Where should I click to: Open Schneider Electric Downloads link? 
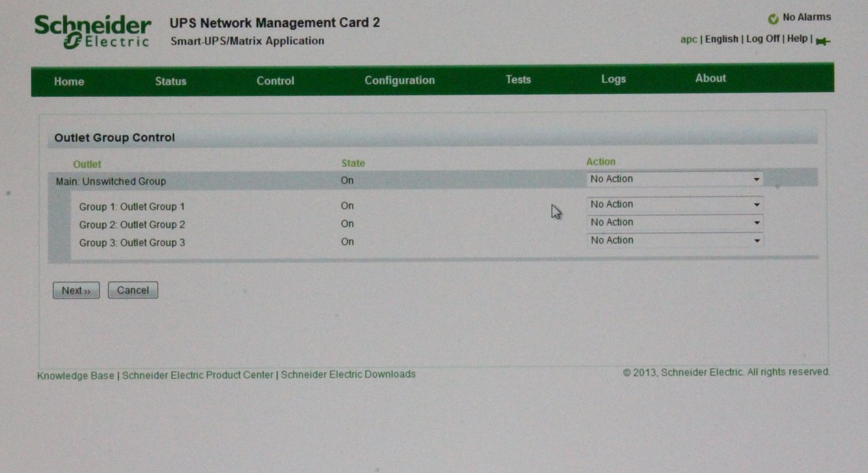click(348, 374)
